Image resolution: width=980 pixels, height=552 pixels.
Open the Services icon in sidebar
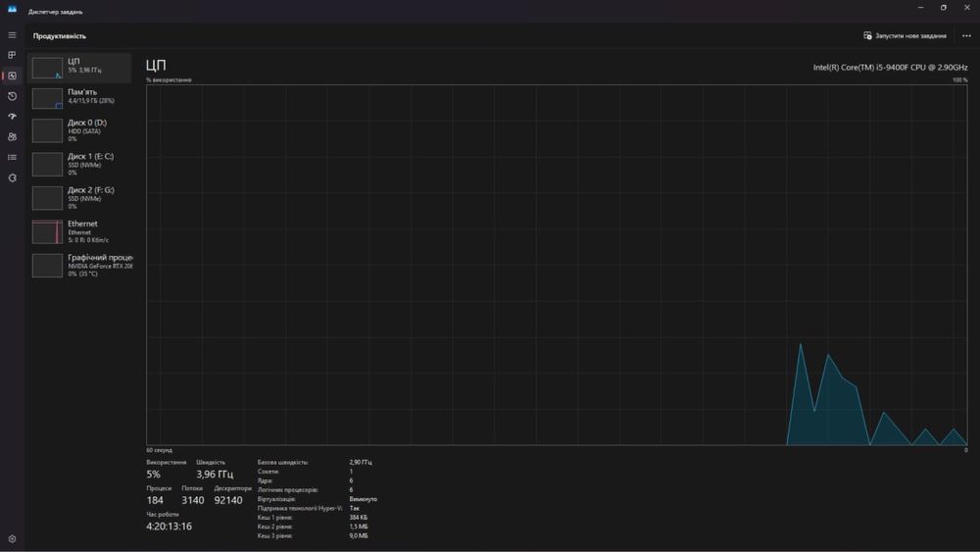point(12,178)
